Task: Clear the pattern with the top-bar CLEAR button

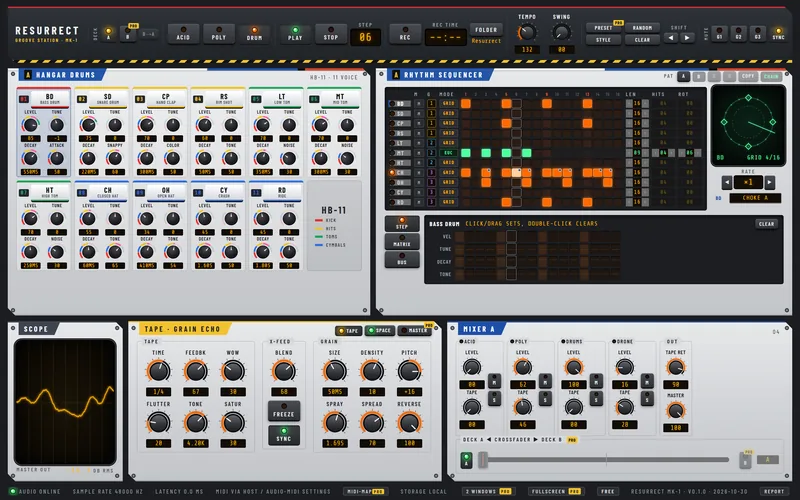Action: pos(642,40)
